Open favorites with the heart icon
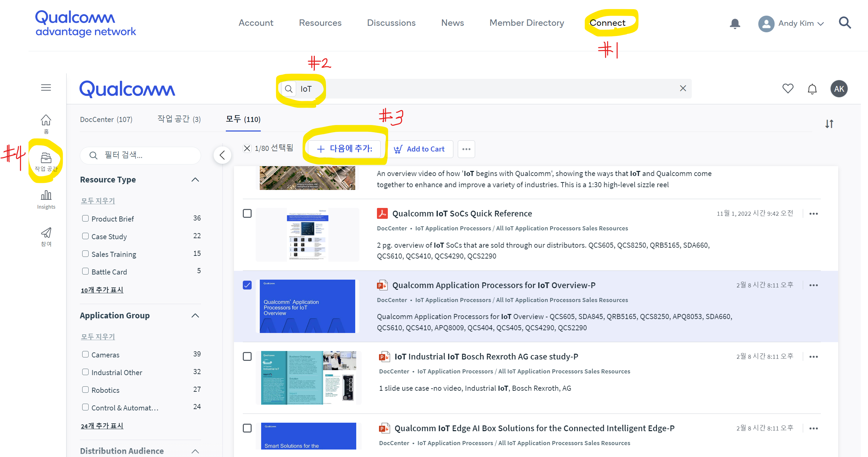868x457 pixels. pos(788,89)
